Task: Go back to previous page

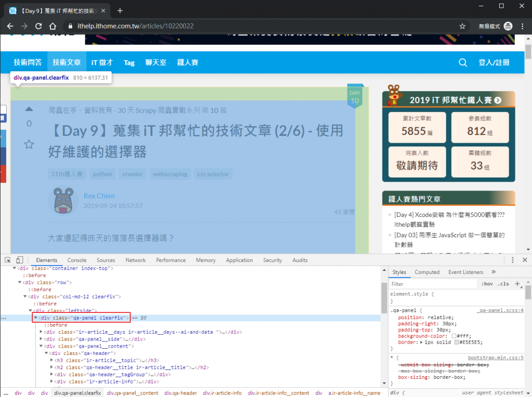Action: (10, 26)
